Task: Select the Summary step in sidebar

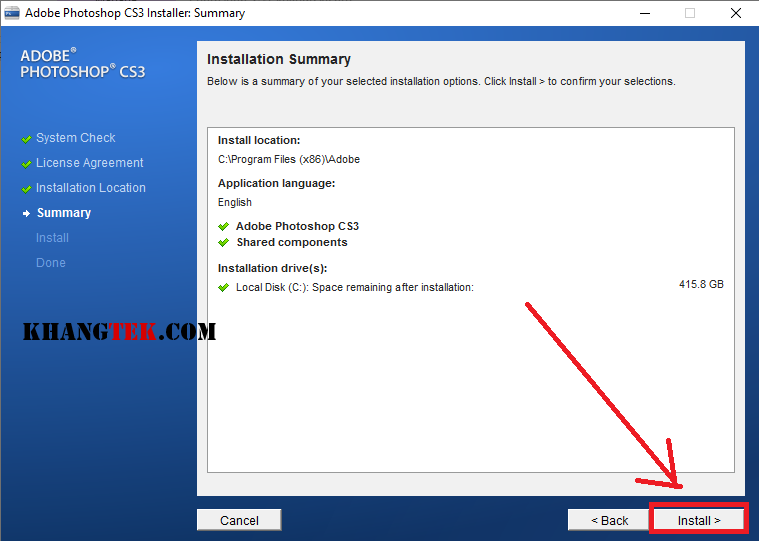Action: [64, 213]
